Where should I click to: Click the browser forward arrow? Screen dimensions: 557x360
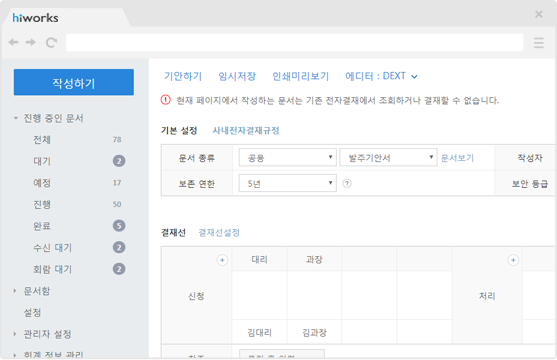click(31, 42)
